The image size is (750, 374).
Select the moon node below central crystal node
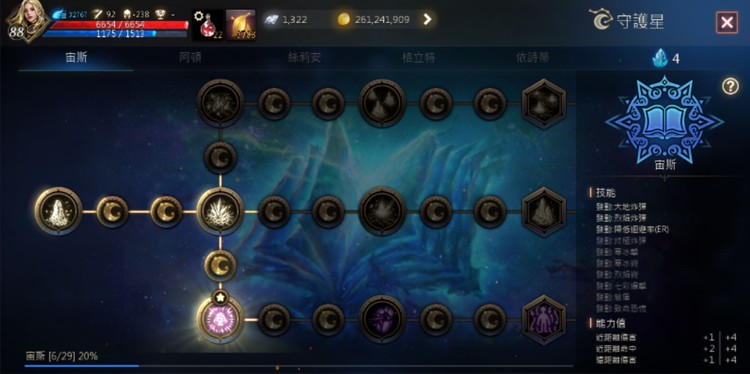point(221,266)
